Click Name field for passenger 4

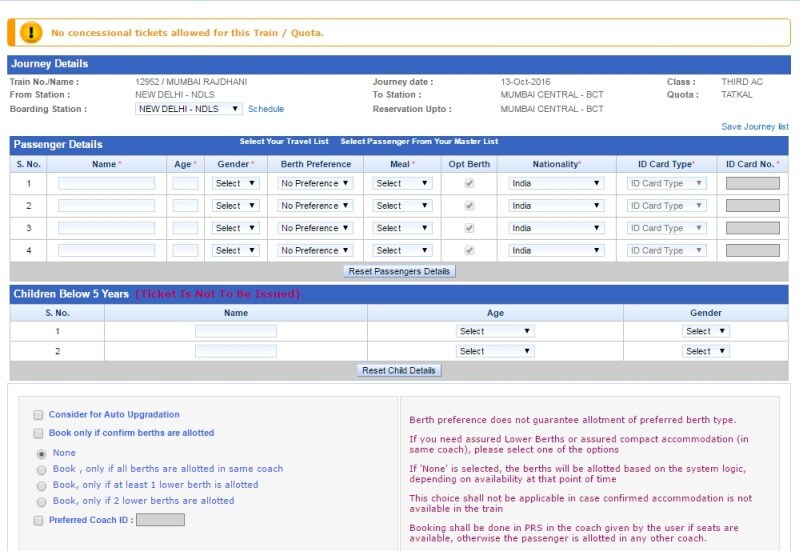[x=106, y=251]
